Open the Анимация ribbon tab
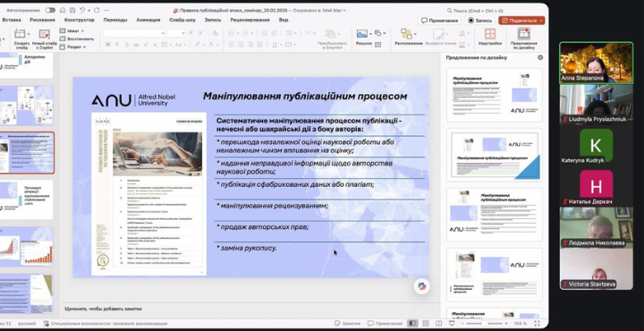This screenshot has width=644, height=331. click(x=148, y=20)
